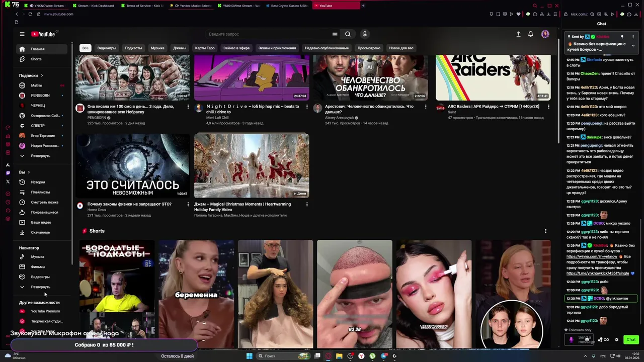Open File Explorer from the taskbar
The image size is (644, 362).
click(339, 356)
